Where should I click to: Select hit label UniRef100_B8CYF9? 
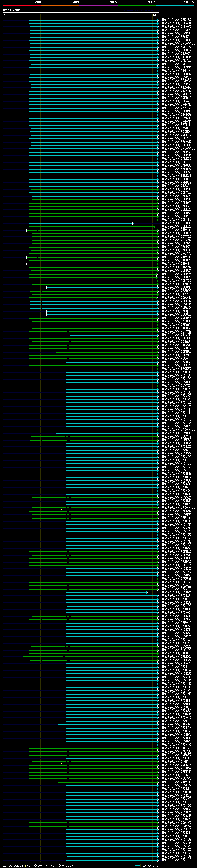tap(177, 436)
